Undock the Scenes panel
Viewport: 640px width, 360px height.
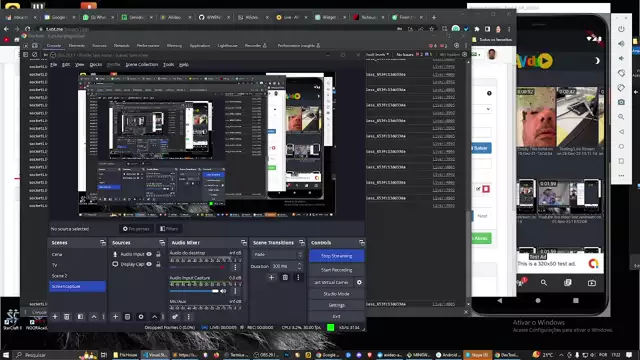pos(103,242)
